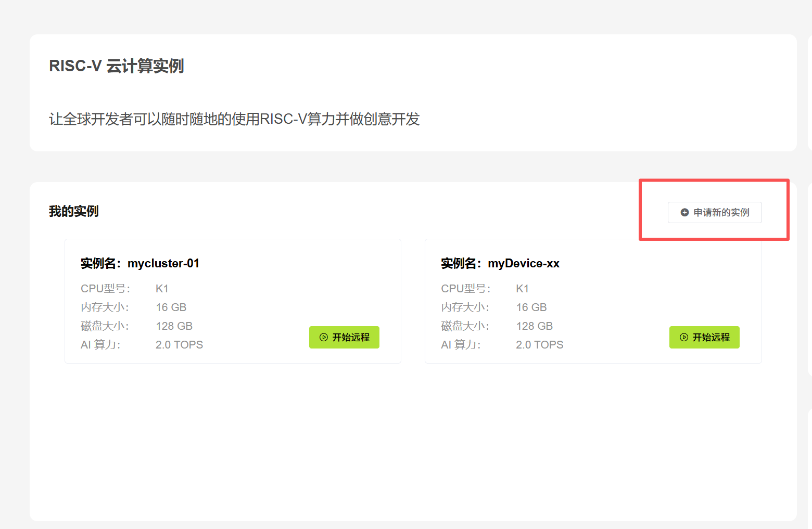Click the AI 算力 label in mycluster-01 card
The image size is (812, 529).
(100, 345)
